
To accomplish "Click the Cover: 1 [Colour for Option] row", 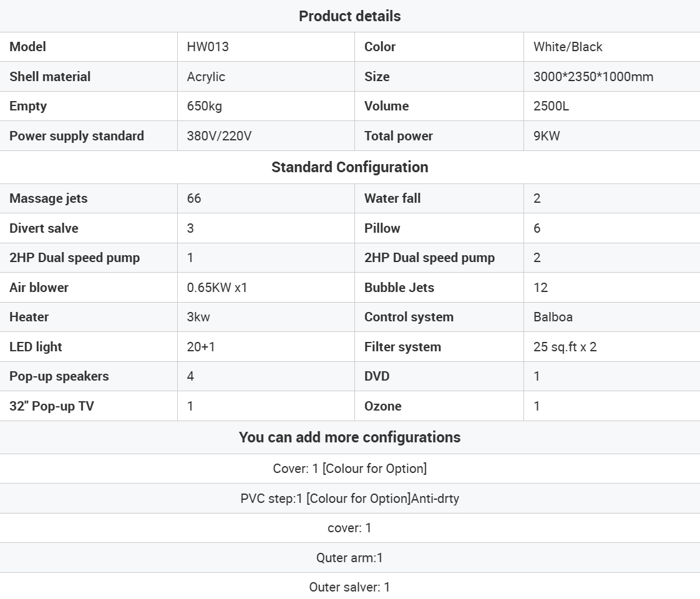I will tap(349, 469).
